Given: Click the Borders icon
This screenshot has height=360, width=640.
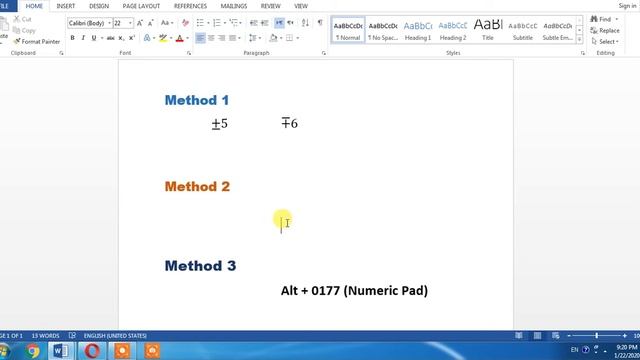Looking at the screenshot, I should point(289,38).
